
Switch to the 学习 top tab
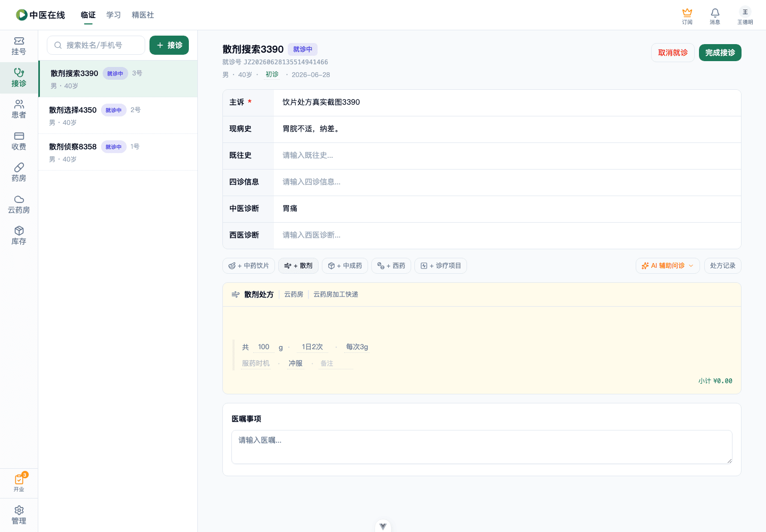(114, 15)
